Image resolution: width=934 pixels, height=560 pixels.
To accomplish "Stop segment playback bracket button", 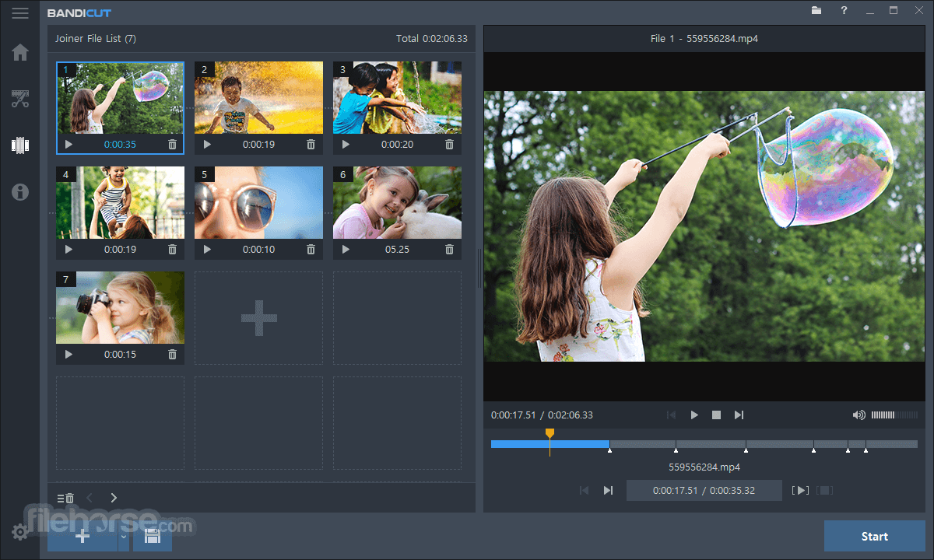I will coord(825,490).
